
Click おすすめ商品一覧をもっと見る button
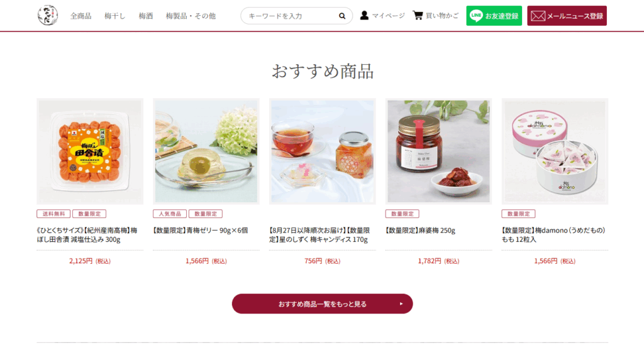(x=323, y=303)
